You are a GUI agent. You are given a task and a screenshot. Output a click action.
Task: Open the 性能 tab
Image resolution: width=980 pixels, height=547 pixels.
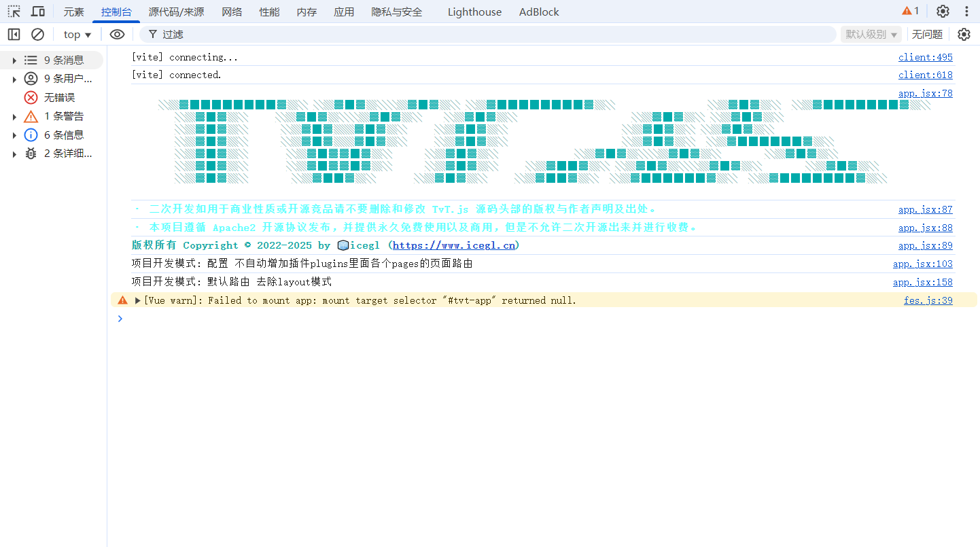click(269, 12)
